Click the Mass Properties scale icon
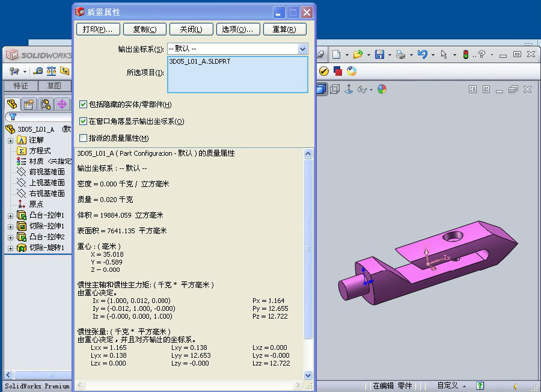 point(51,71)
